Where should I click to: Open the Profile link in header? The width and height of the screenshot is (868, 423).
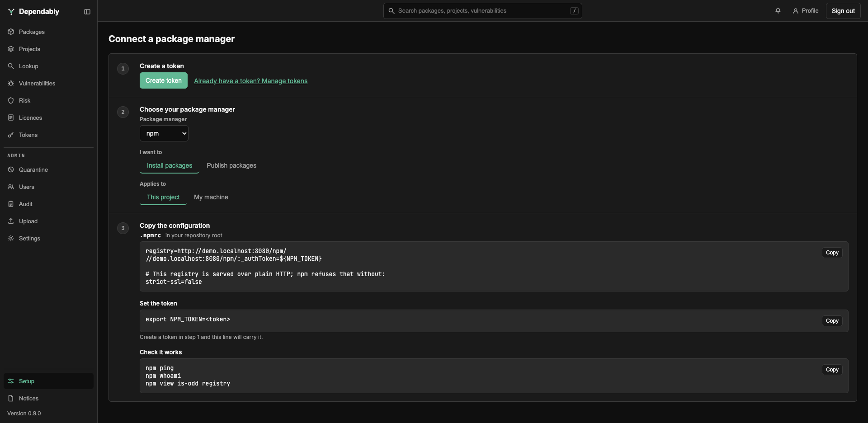(x=806, y=11)
